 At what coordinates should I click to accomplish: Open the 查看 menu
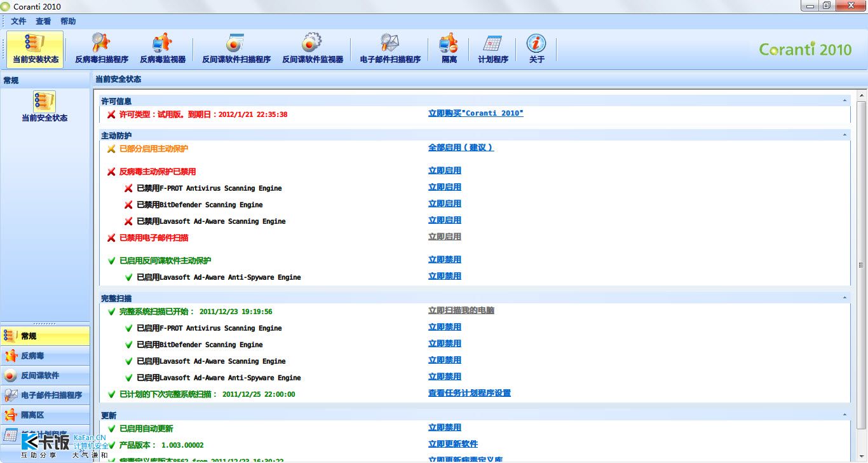43,21
